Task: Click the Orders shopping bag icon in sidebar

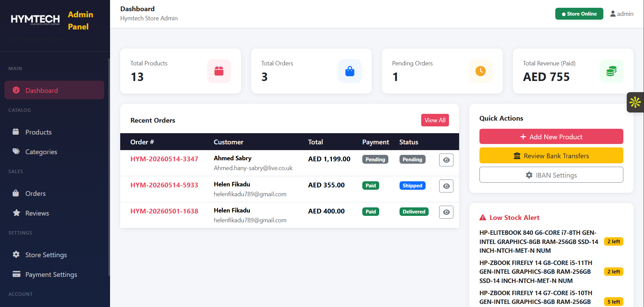Action: point(16,193)
